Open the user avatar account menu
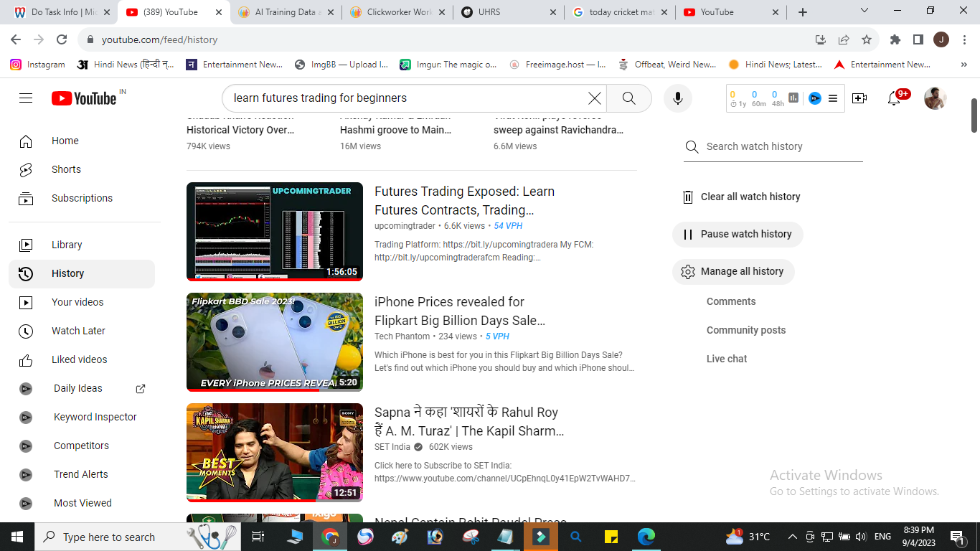This screenshot has height=551, width=980. coord(936,98)
